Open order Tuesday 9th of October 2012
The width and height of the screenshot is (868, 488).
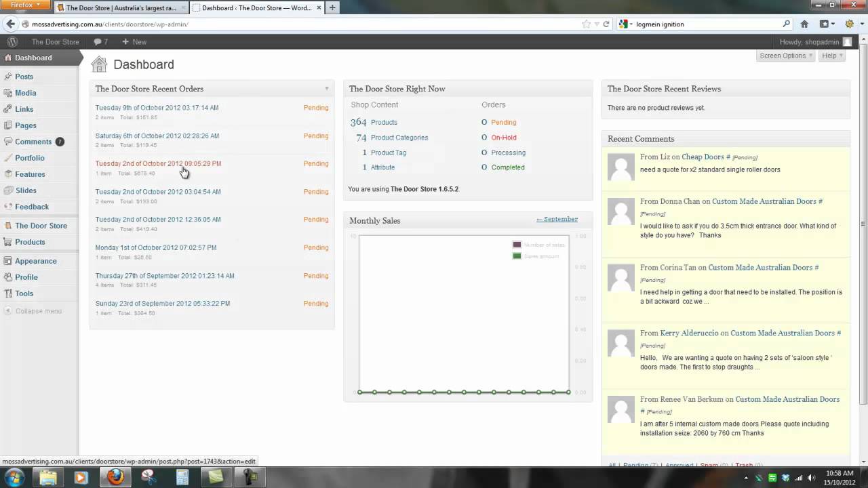click(157, 108)
